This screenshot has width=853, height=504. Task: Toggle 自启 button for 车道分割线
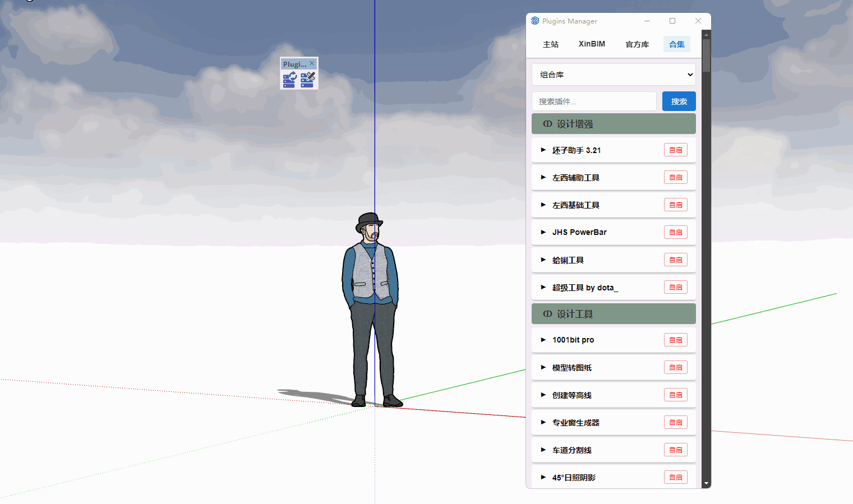coord(675,450)
